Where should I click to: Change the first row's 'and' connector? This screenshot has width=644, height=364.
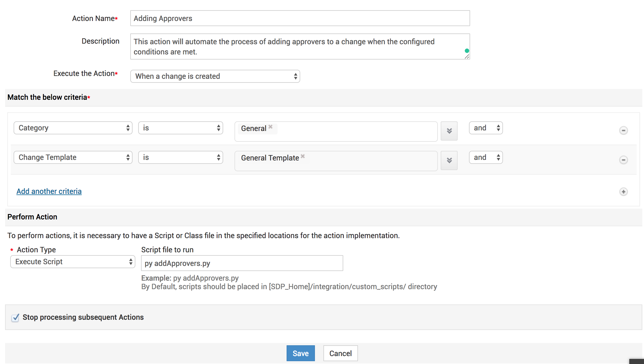point(486,128)
